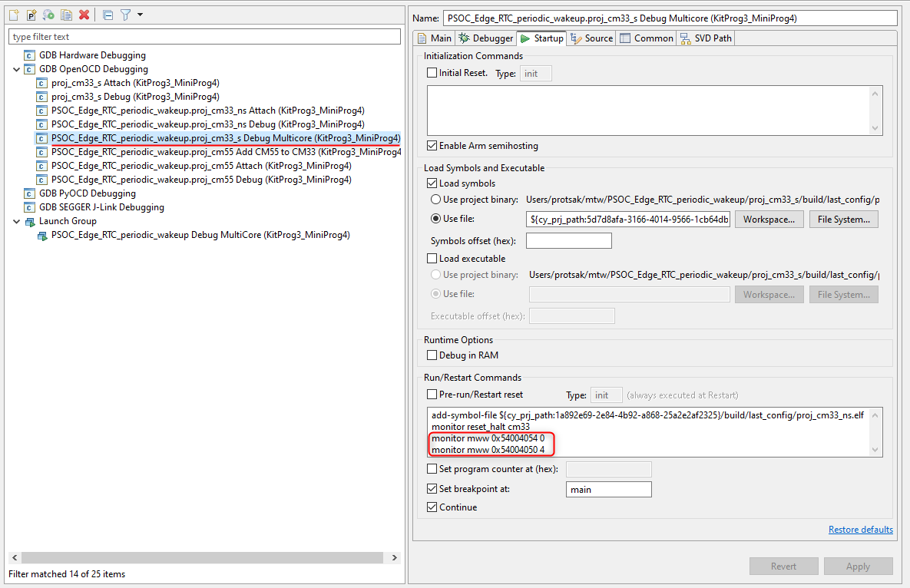Viewport: 910px width, 588px height.
Task: Open the filter dropdown arrow menu
Action: (x=140, y=15)
